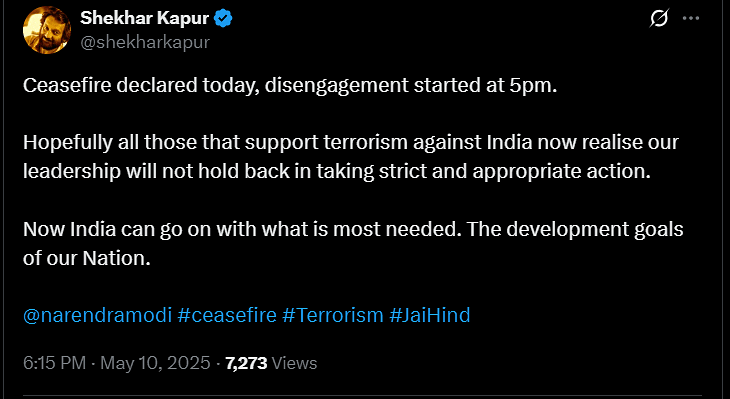Follow the #ceasefire hashtag
Screen dimensions: 730x399
click(227, 315)
